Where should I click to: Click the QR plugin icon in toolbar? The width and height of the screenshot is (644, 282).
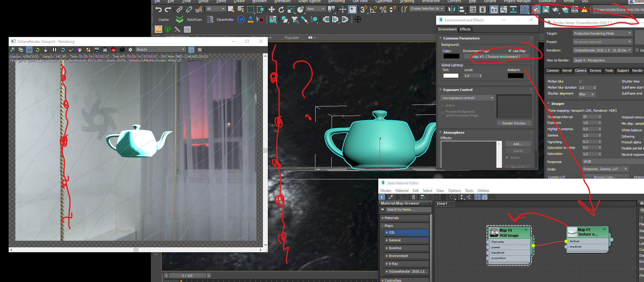[241, 20]
